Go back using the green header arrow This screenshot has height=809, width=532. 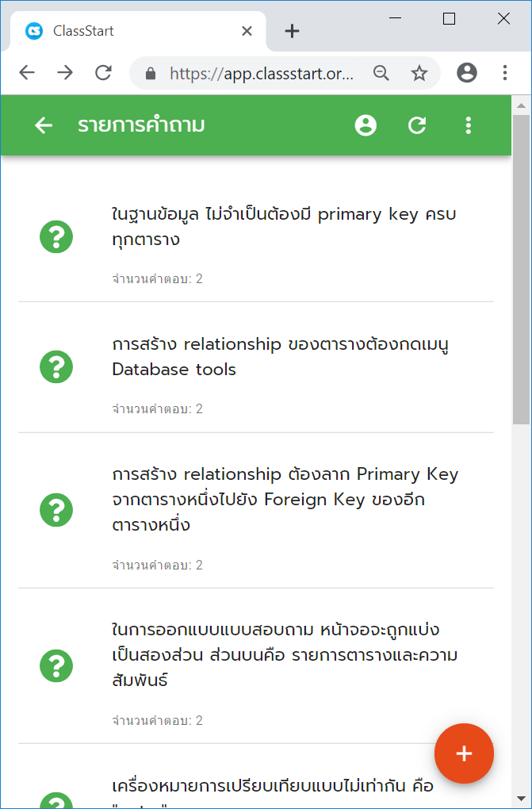[44, 125]
